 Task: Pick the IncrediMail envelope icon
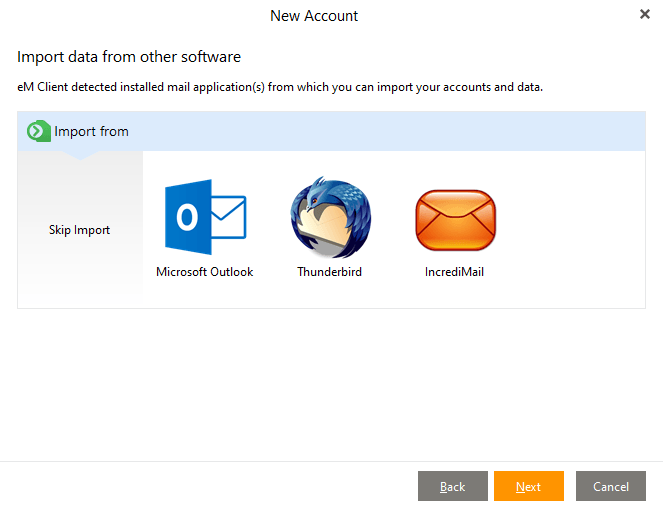click(455, 220)
